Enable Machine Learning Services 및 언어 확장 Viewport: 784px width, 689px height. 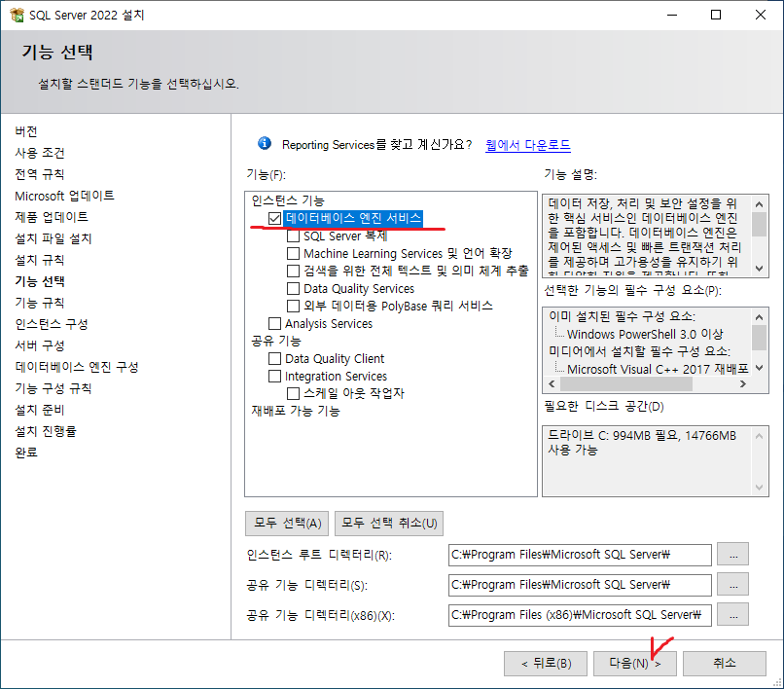coord(293,253)
